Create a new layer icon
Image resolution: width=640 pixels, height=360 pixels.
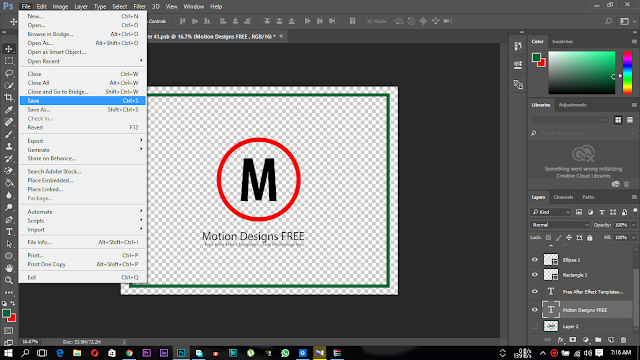pos(611,340)
